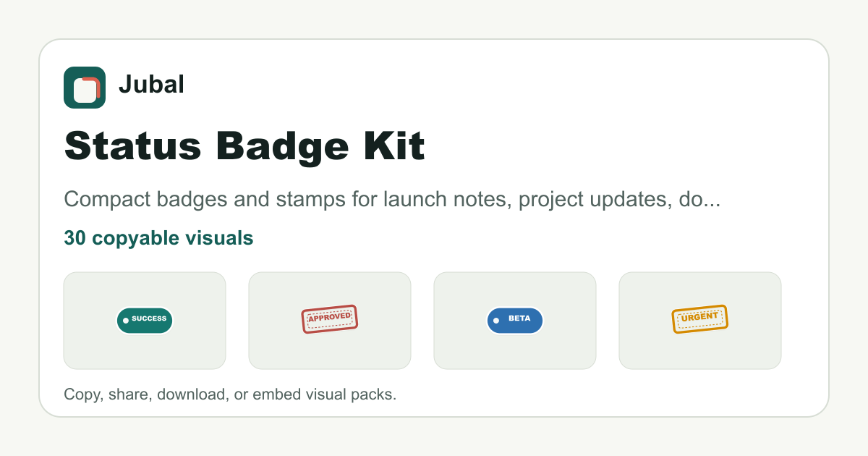Click the Jubal brand name
This screenshot has width=868, height=456.
coord(151,85)
